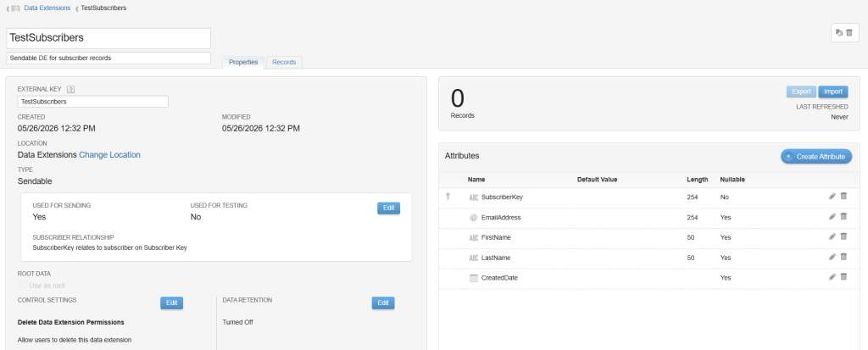Delete the LastName attribute
Screen dimensions: 868x350
click(x=843, y=257)
